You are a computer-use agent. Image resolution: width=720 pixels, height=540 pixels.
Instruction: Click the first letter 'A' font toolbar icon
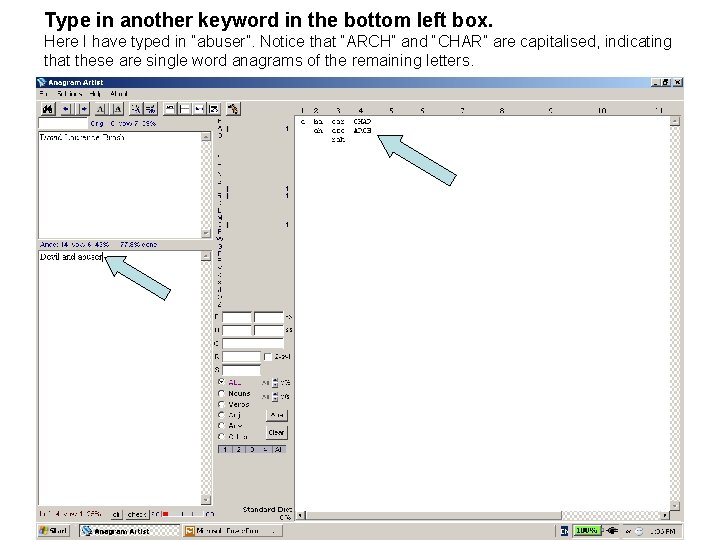point(101,109)
